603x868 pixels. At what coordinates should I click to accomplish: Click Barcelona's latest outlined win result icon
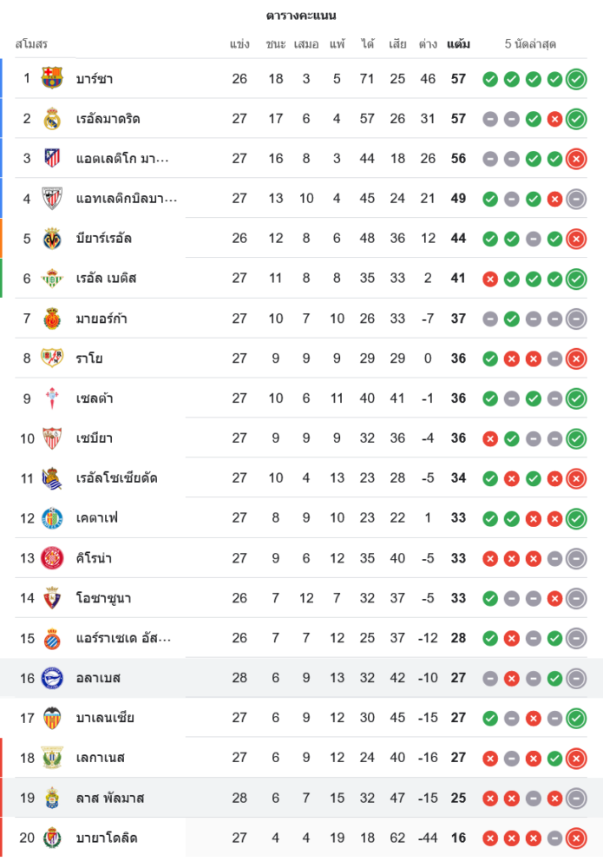click(575, 79)
